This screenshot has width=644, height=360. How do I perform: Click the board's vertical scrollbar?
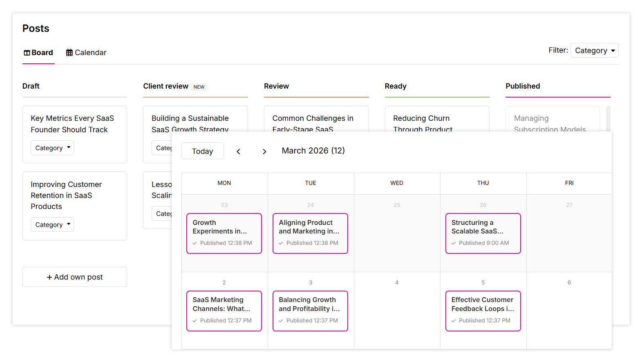(x=608, y=118)
